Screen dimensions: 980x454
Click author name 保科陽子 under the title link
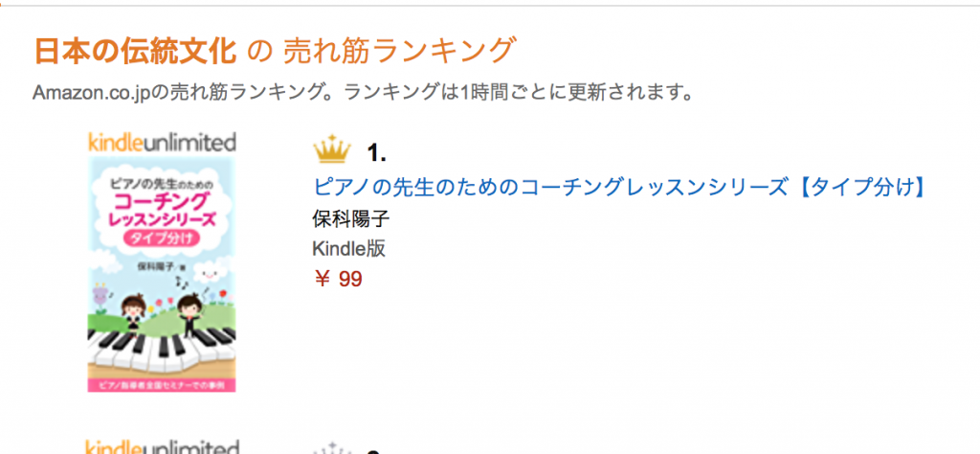pos(351,217)
